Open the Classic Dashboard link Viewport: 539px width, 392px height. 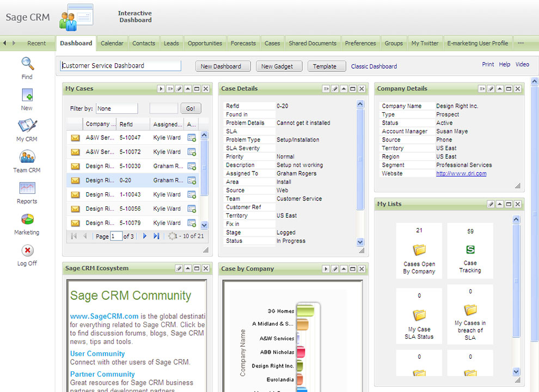point(374,66)
